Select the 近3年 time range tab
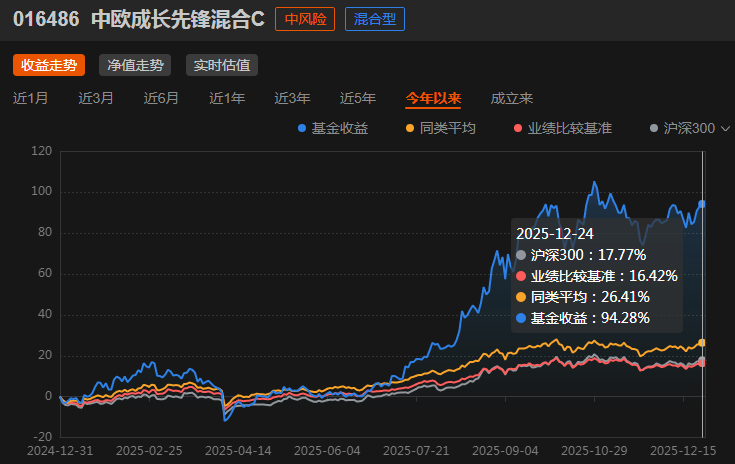 pos(292,98)
